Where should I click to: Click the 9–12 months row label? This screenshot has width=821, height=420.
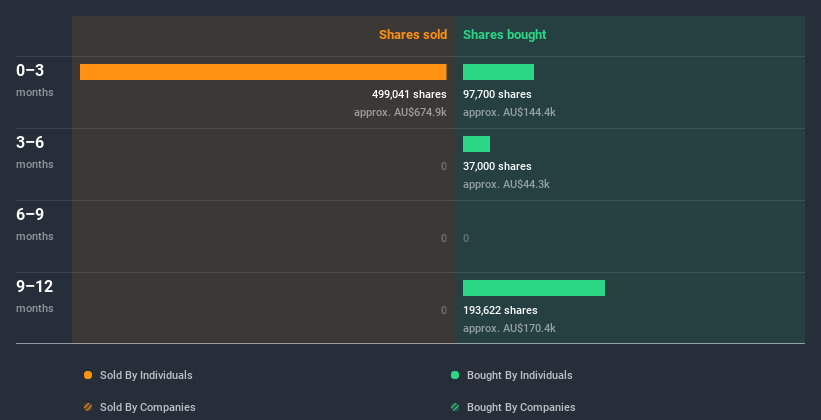[35, 296]
